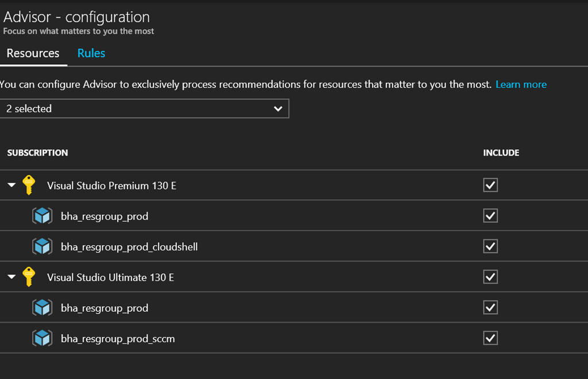
Task: Collapse the Visual Studio Ultimate 130 E subscription
Action: 11,277
